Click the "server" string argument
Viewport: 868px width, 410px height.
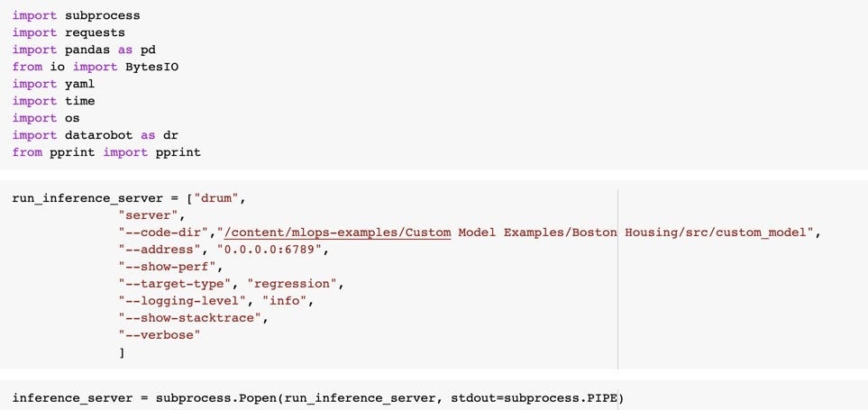pyautogui.click(x=149, y=215)
